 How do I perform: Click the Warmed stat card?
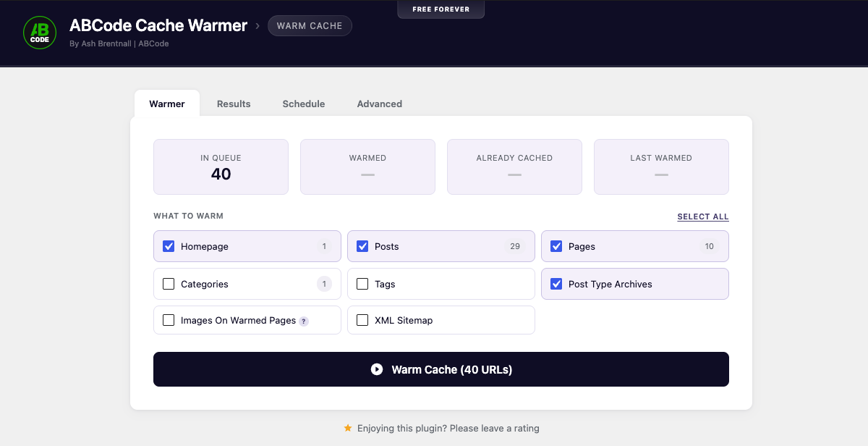click(x=367, y=167)
